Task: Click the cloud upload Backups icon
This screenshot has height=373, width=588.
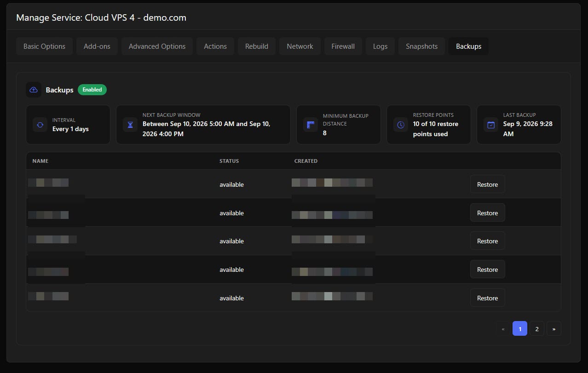Action: 34,90
